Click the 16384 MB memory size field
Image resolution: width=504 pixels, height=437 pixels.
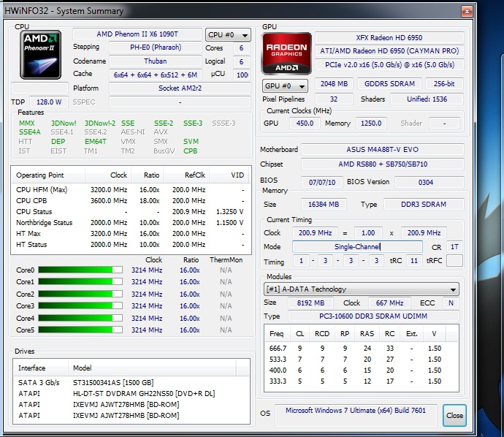click(324, 204)
